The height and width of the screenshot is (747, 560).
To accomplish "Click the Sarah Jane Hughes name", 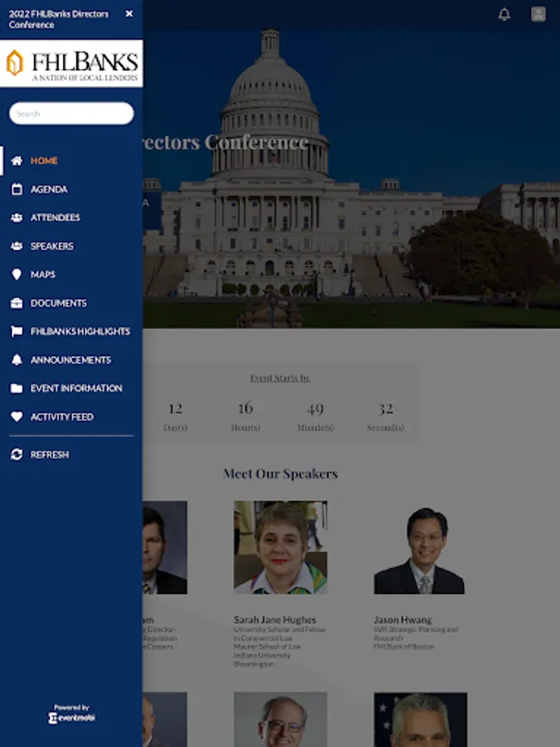I will 275,619.
